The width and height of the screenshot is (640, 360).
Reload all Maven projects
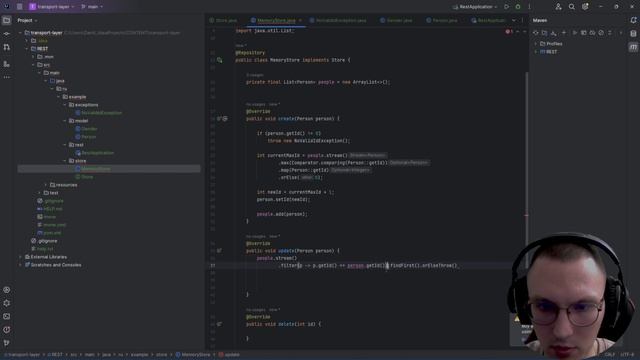(536, 33)
